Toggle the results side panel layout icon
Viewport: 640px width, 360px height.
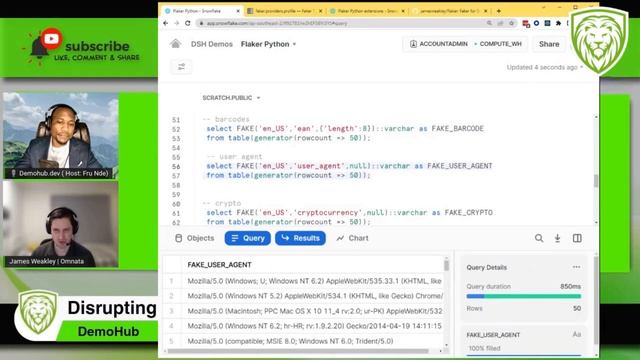tap(577, 238)
